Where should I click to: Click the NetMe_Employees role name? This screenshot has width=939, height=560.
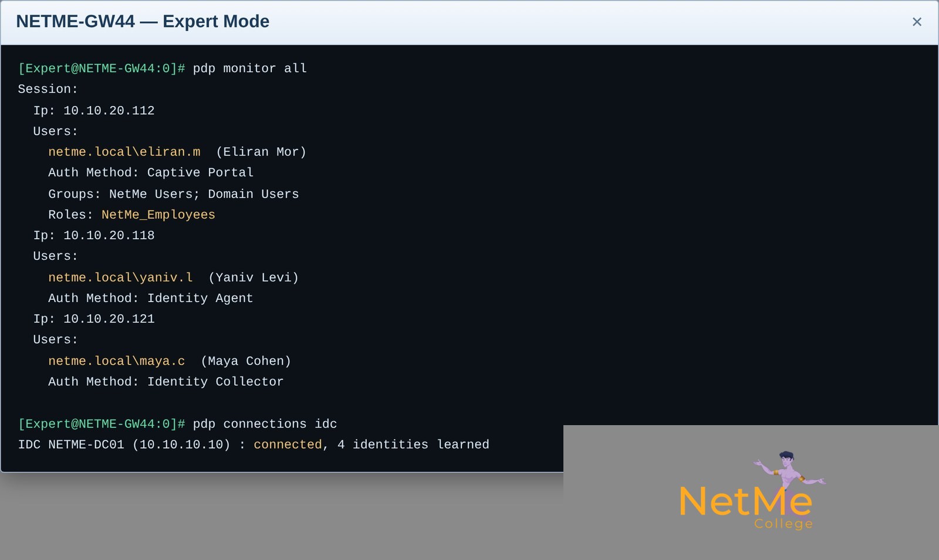tap(158, 215)
